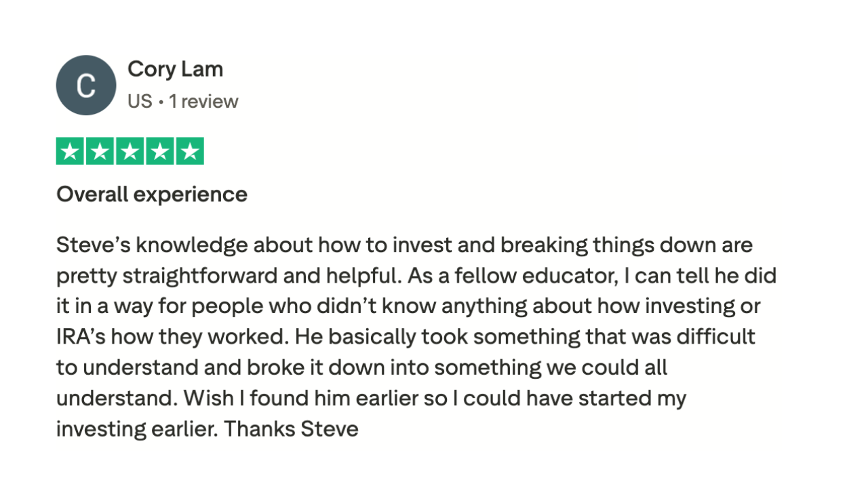Click the fourth green star
Screen dimensions: 868x488
160,151
